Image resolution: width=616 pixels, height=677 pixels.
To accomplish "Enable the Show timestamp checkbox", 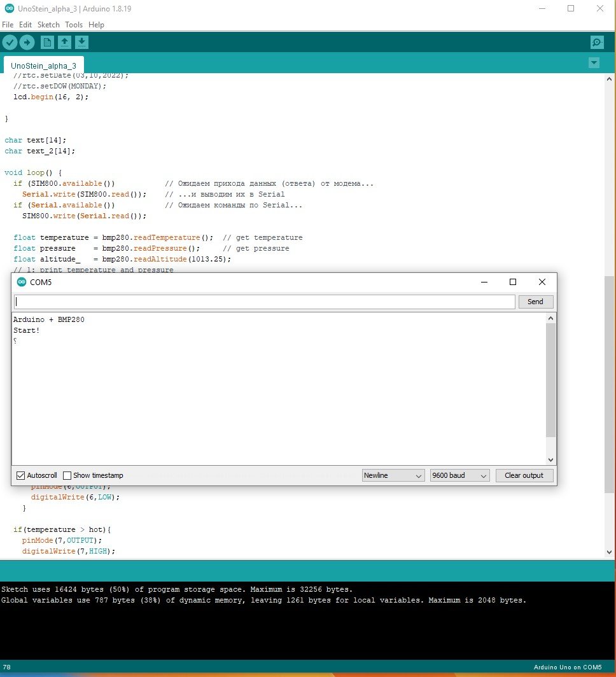I will point(67,475).
